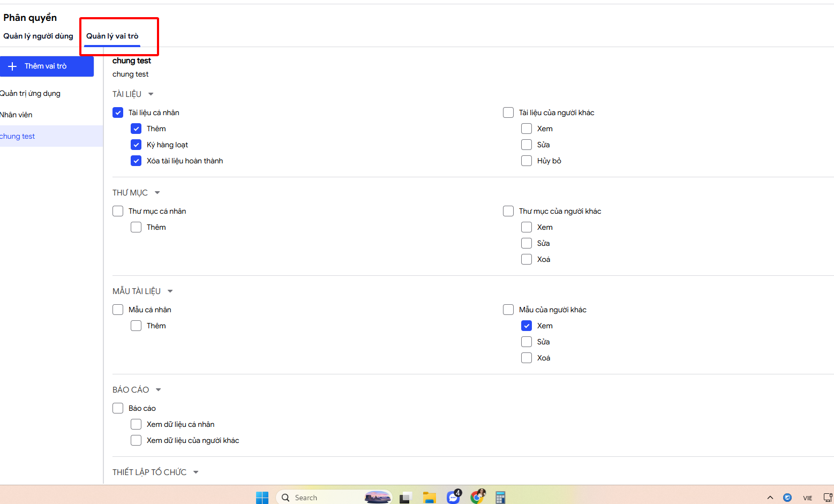Viewport: 834px width, 504px height.
Task: Open the chat app with 4 notifications
Action: (x=454, y=497)
